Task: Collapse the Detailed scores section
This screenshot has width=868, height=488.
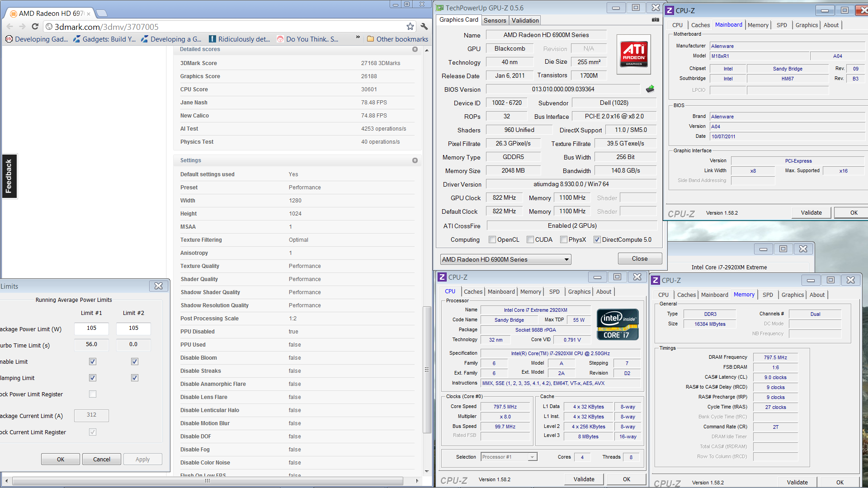Action: [415, 49]
